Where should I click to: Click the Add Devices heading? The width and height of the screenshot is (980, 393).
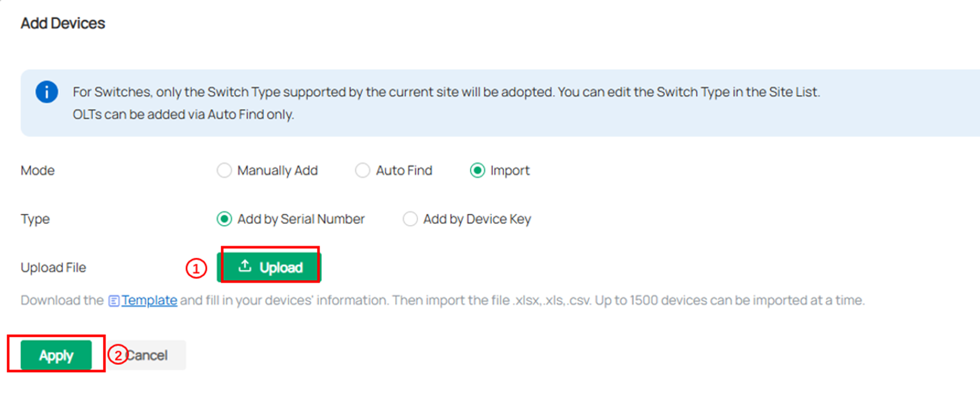pyautogui.click(x=63, y=23)
